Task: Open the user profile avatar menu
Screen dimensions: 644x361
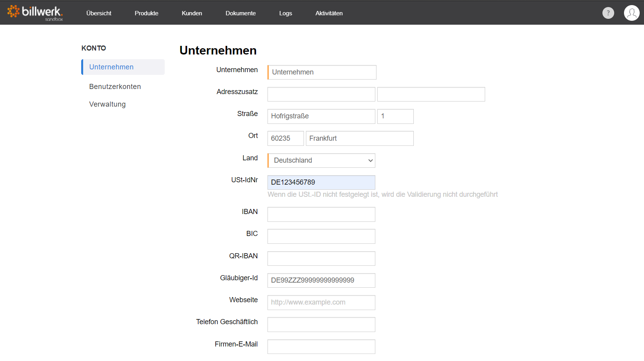Action: click(x=631, y=13)
